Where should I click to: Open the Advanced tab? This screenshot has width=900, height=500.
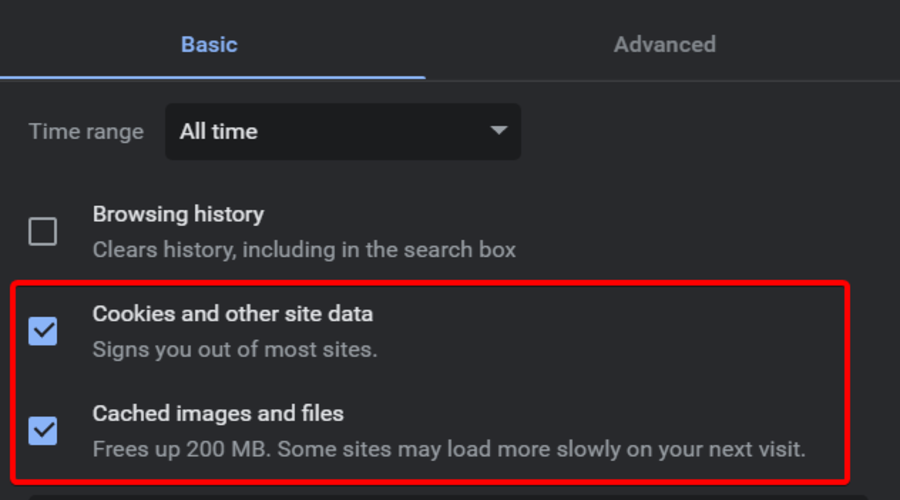(x=664, y=44)
